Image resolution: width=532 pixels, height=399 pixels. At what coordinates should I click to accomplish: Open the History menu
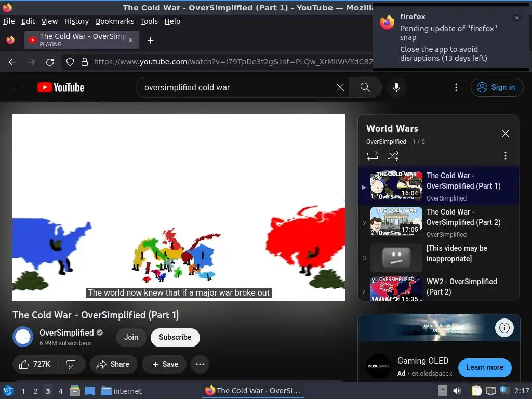(x=76, y=21)
